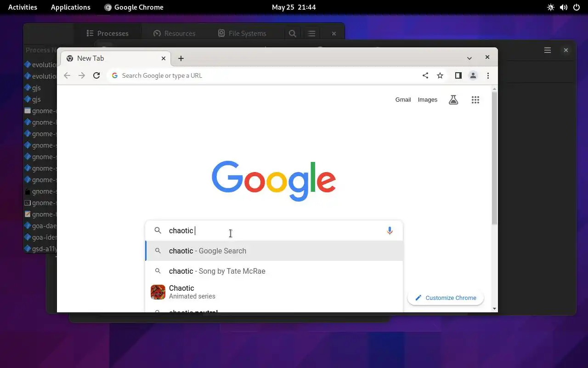Share this page icon in address bar

[x=425, y=75]
